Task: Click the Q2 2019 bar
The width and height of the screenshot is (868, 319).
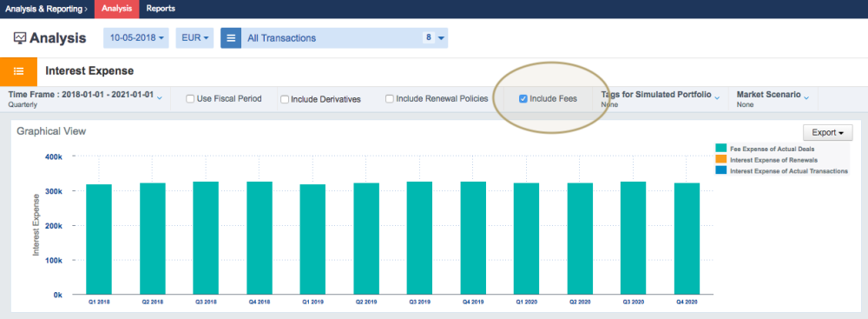Action: (x=366, y=238)
